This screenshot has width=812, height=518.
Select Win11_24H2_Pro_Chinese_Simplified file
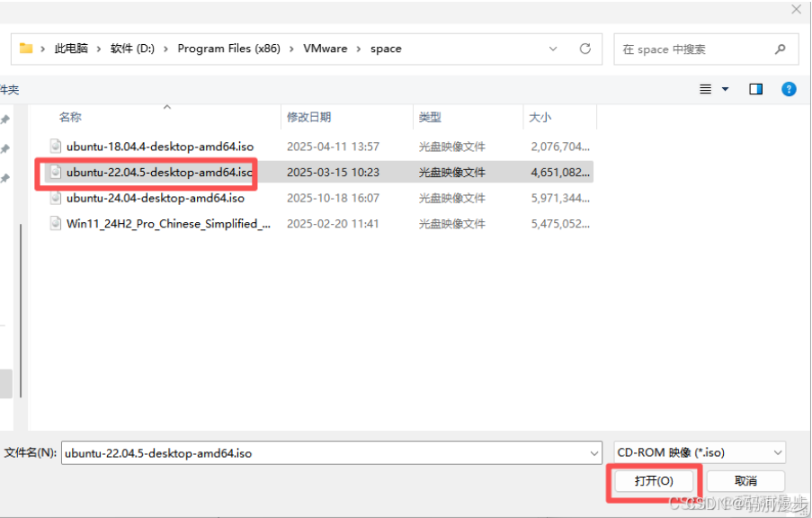point(168,224)
